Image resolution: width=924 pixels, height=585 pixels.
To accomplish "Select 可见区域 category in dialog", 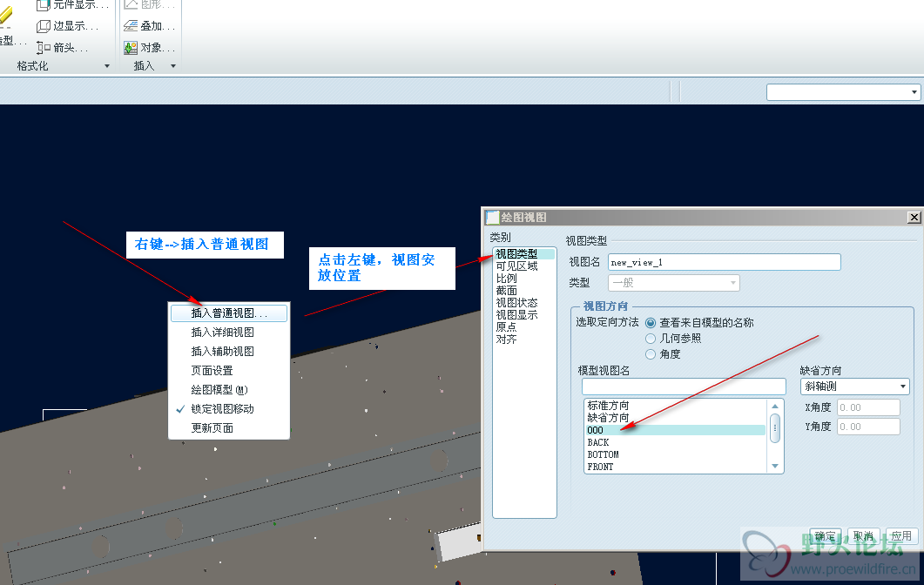I will tap(516, 266).
